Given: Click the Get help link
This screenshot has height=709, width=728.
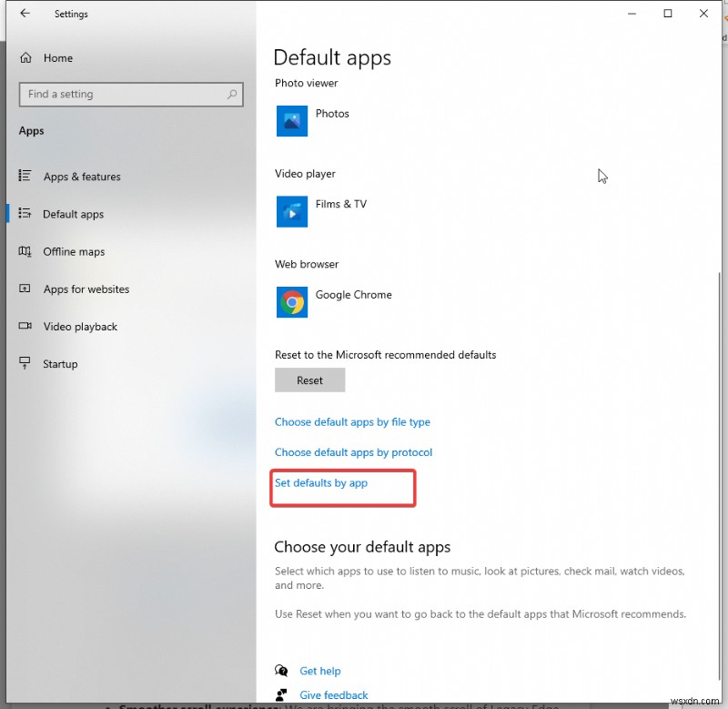Looking at the screenshot, I should pyautogui.click(x=319, y=670).
